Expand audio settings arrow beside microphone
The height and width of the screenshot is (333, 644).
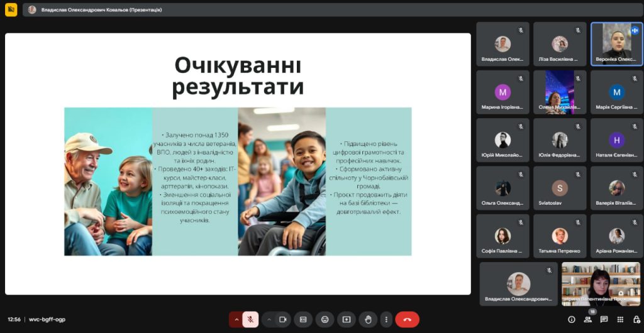click(236, 319)
